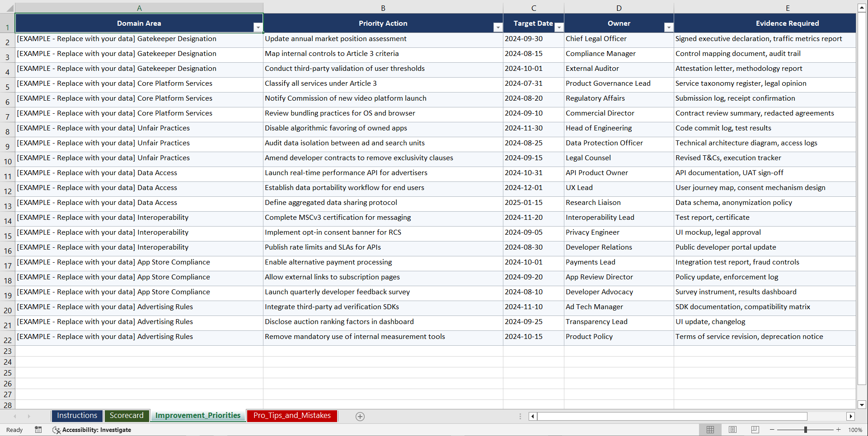Start macro recording from the status bar icon
Viewport: 868px width, 436px height.
click(x=38, y=430)
